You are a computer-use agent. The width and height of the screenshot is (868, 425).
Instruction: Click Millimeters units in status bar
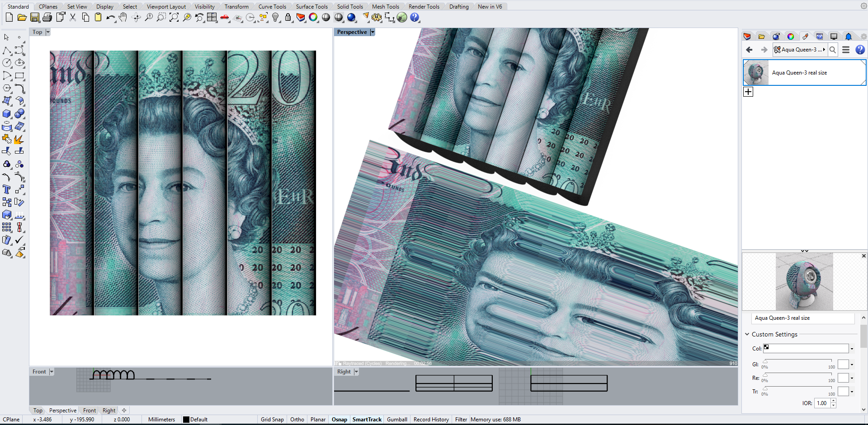(x=161, y=420)
